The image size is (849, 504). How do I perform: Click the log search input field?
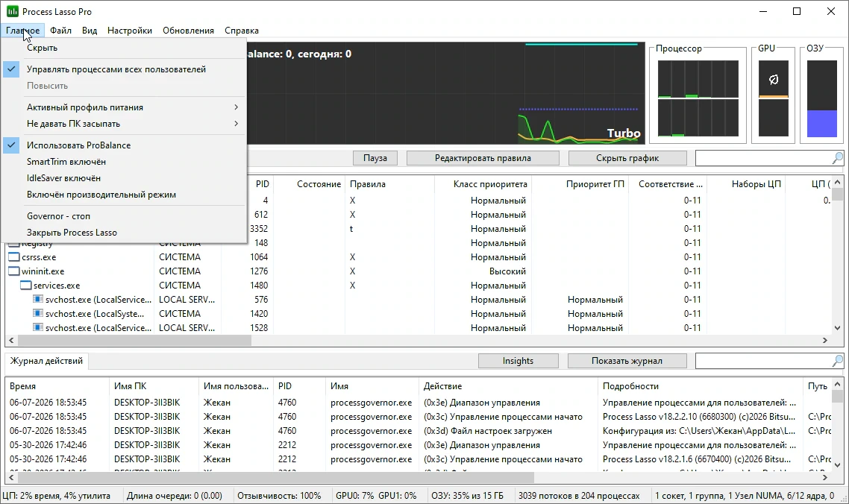763,361
